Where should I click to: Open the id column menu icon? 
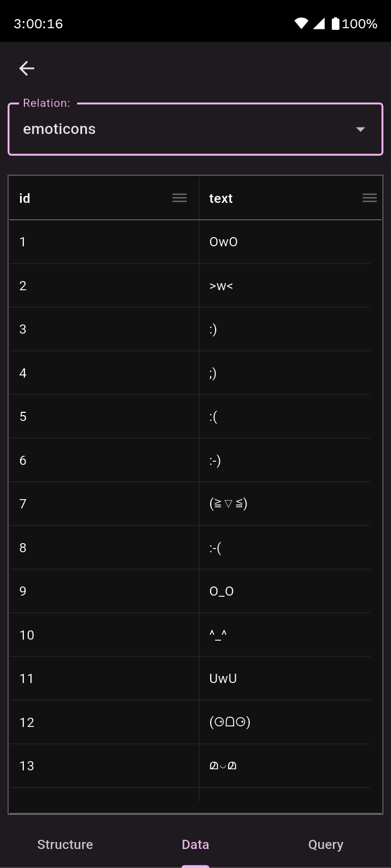[179, 198]
